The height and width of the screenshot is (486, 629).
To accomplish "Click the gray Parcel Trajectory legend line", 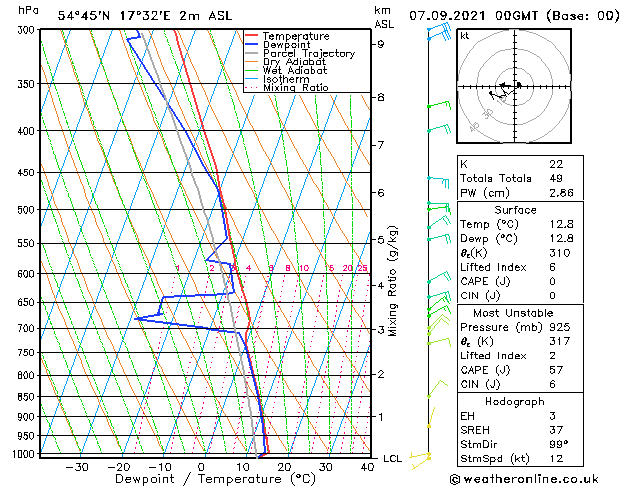I will (251, 53).
